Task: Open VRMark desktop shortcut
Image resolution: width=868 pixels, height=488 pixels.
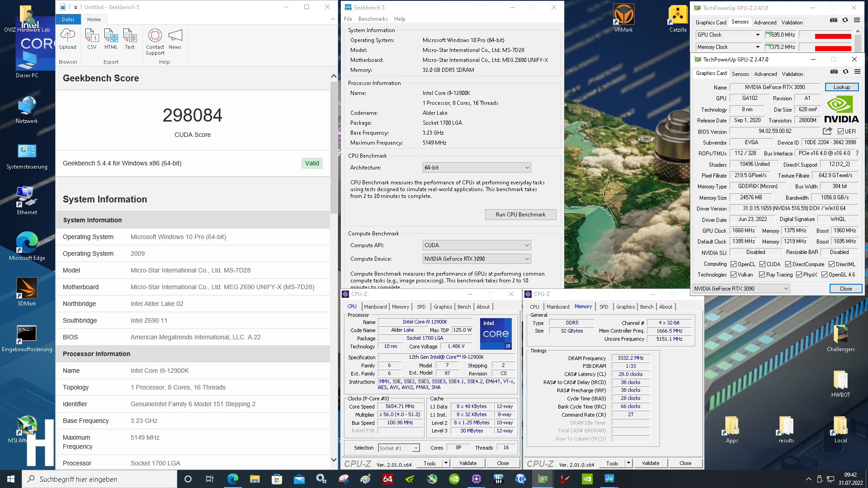Action: (x=623, y=18)
